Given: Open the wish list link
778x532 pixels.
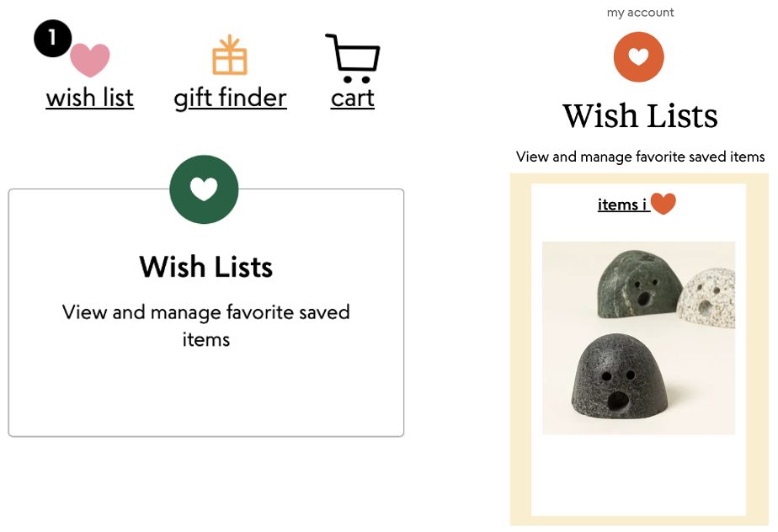Looking at the screenshot, I should coord(89,98).
